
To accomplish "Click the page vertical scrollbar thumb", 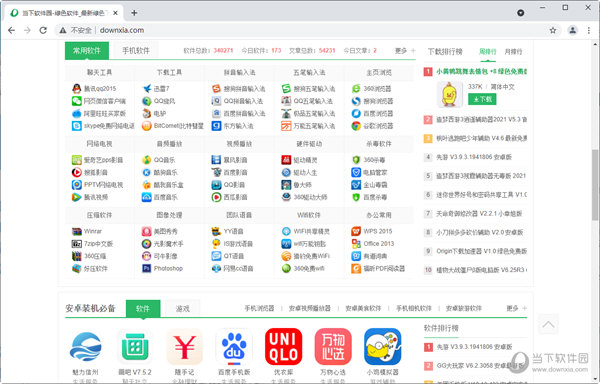I will coord(595,185).
